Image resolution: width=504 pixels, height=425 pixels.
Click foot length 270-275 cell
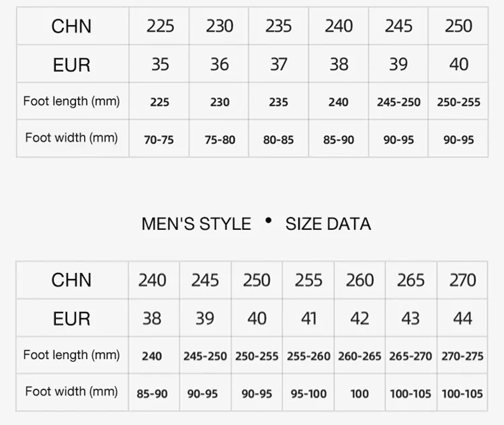coord(462,356)
